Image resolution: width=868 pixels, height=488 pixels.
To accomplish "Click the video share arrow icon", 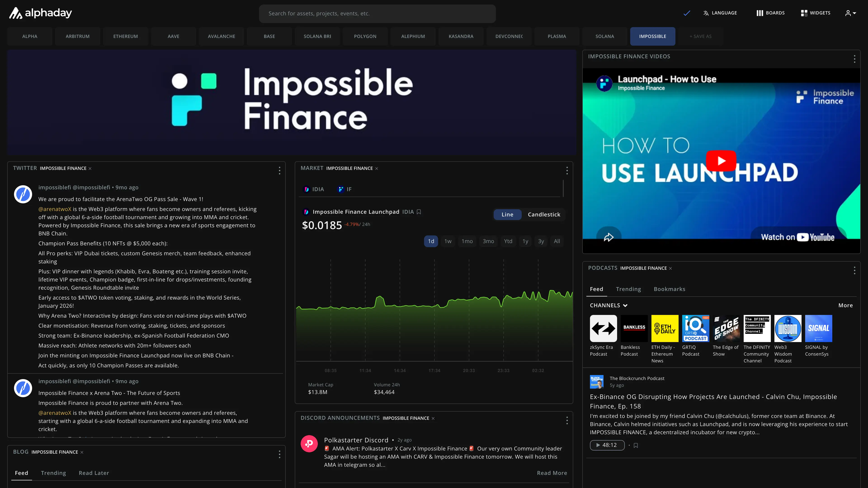I will coord(609,237).
